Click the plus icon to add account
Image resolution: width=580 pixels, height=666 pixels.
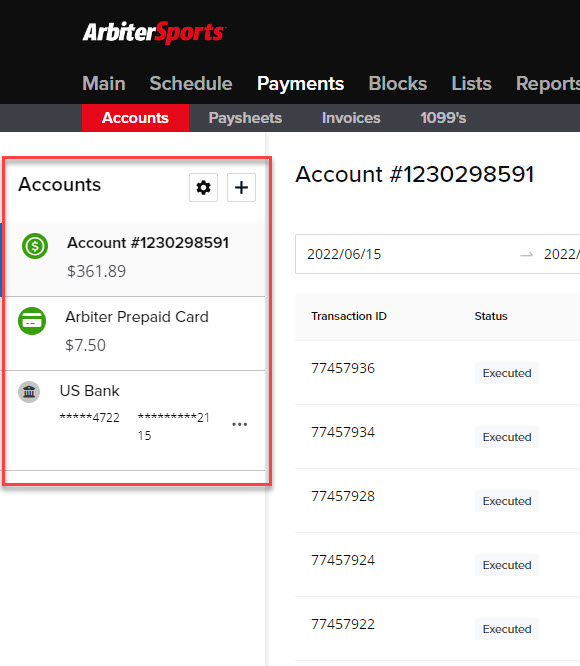(x=241, y=187)
